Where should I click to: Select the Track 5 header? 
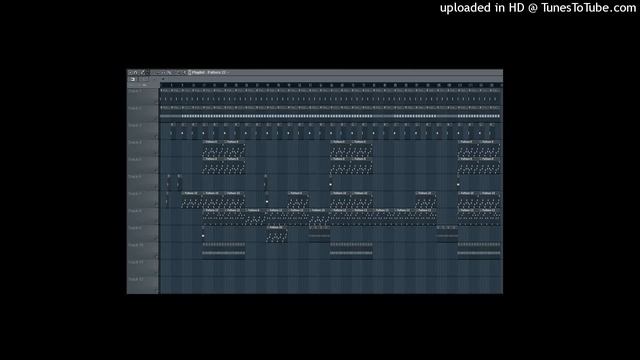point(142,165)
